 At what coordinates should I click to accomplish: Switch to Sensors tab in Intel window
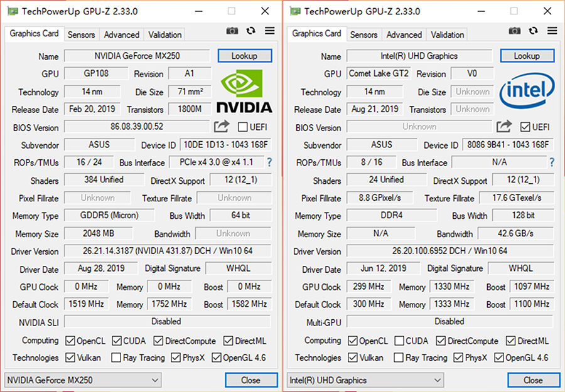(x=364, y=35)
